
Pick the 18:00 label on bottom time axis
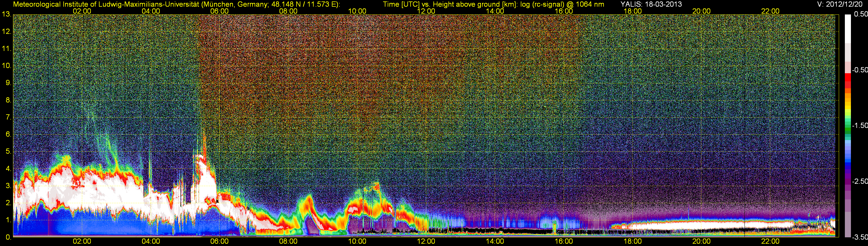click(x=632, y=241)
